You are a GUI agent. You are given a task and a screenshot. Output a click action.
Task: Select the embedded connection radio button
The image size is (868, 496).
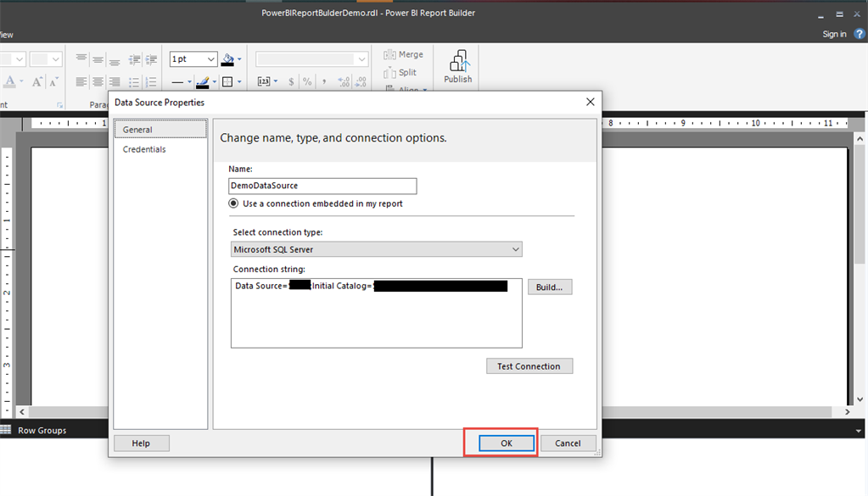point(233,203)
